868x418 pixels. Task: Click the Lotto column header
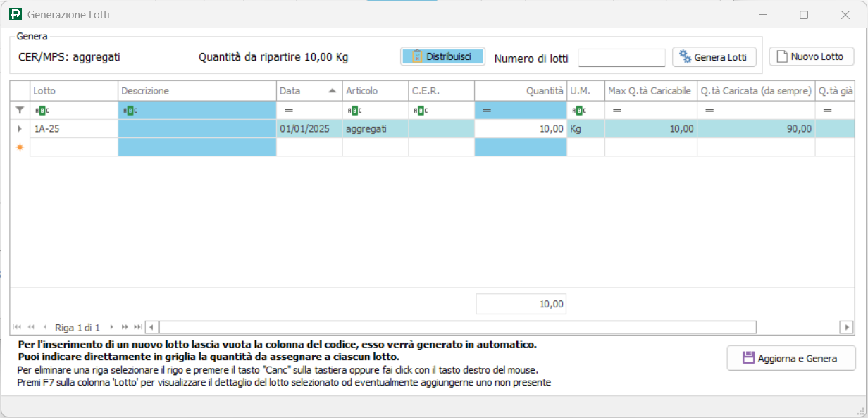(73, 91)
